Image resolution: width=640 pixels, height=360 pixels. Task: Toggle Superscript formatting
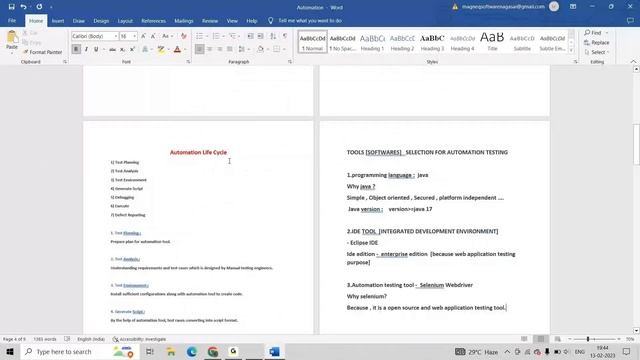(132, 49)
